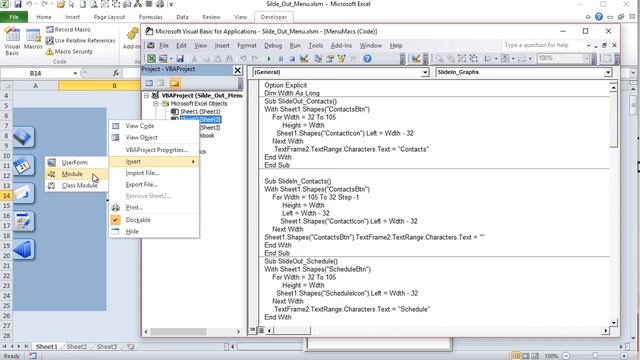Switch to Excel Page Layout tab
Screen dimensions: 640x360
coord(109,17)
